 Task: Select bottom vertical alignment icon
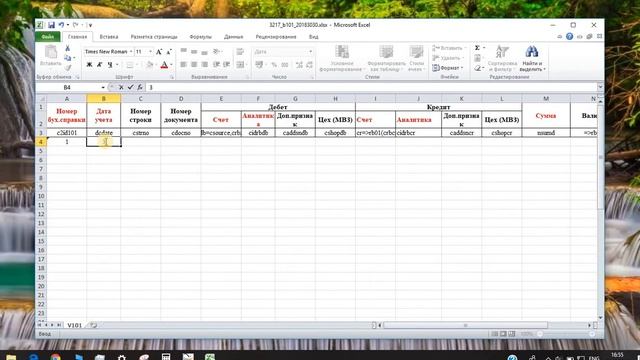click(204, 51)
